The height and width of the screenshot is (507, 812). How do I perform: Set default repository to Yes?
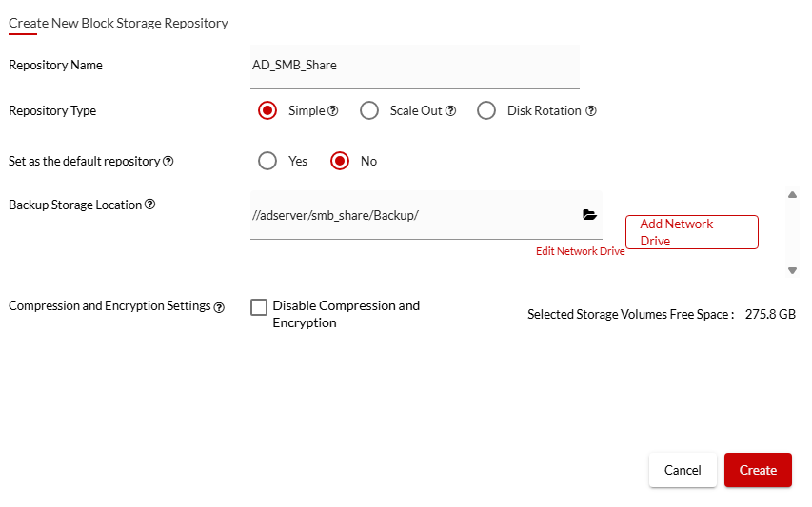point(267,161)
